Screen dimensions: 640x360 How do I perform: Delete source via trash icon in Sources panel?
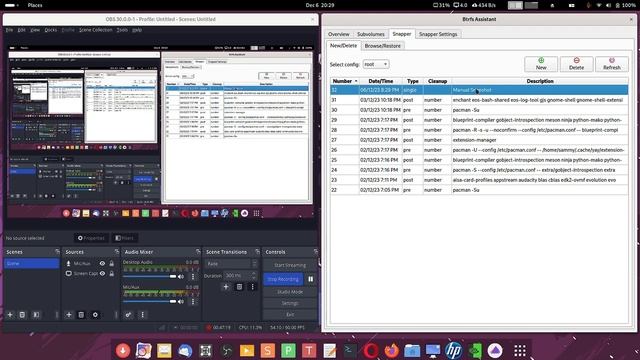click(x=81, y=315)
